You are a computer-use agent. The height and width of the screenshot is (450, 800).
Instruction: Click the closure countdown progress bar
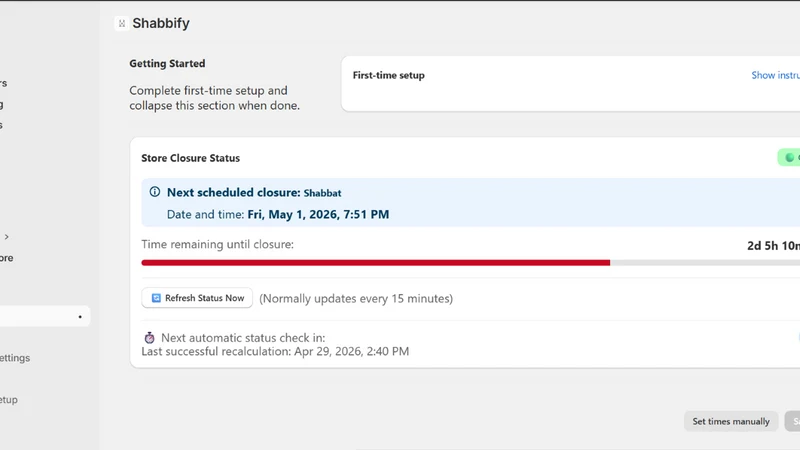tap(470, 263)
